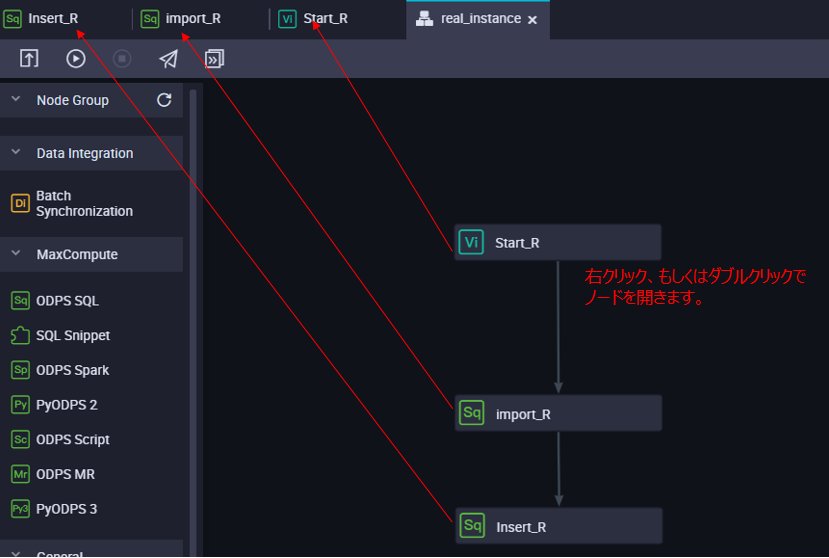Click the stop icon in the toolbar
Viewport: 829px width, 558px height.
(x=122, y=58)
